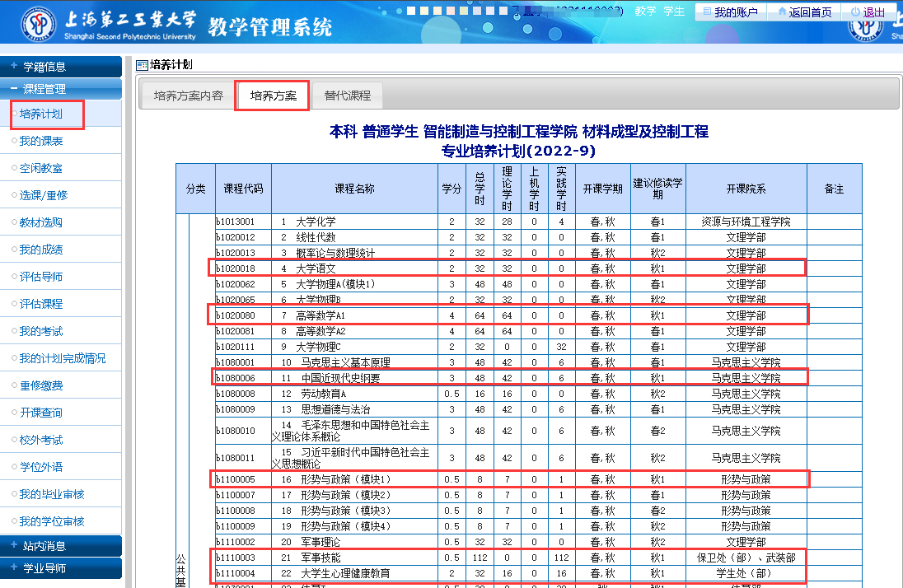Viewport: 903px width, 588px height.
Task: Click course code b1100005
Action: [x=235, y=479]
